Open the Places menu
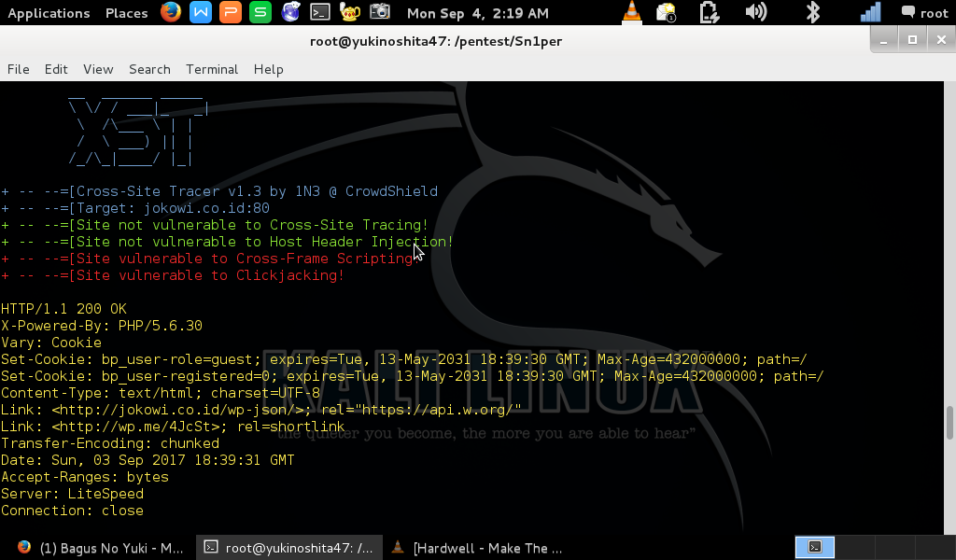Viewport: 956px width, 560px height. (x=126, y=13)
